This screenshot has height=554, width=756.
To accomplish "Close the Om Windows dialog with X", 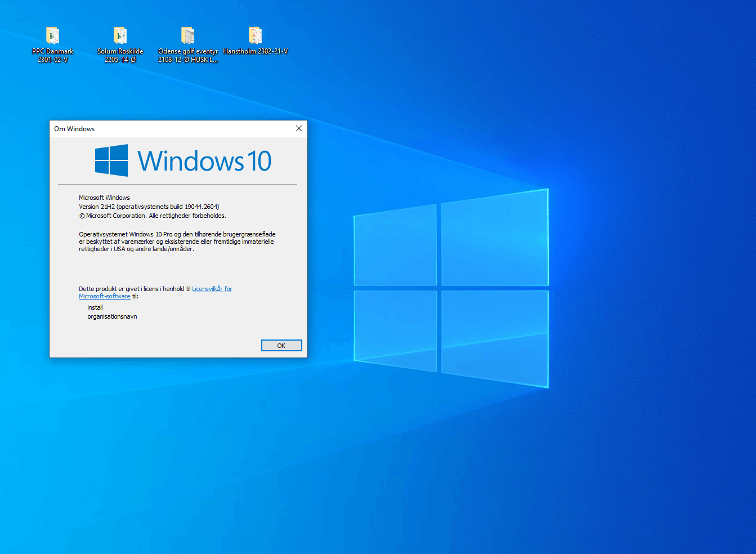I will pos(299,129).
